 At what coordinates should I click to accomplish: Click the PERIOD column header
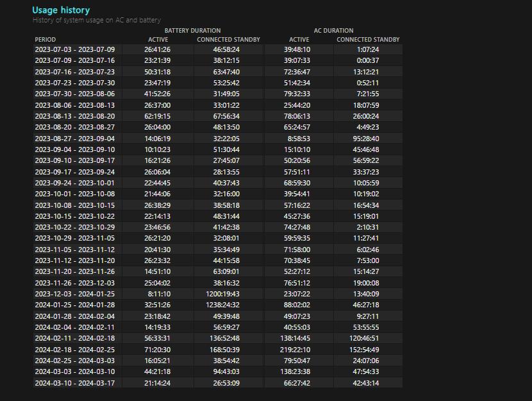[x=45, y=40]
